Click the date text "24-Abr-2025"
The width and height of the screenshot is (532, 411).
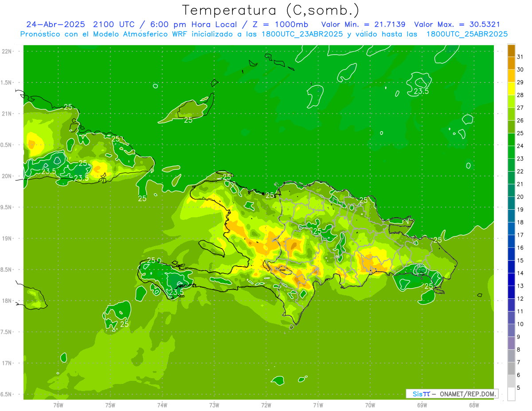tap(55, 24)
